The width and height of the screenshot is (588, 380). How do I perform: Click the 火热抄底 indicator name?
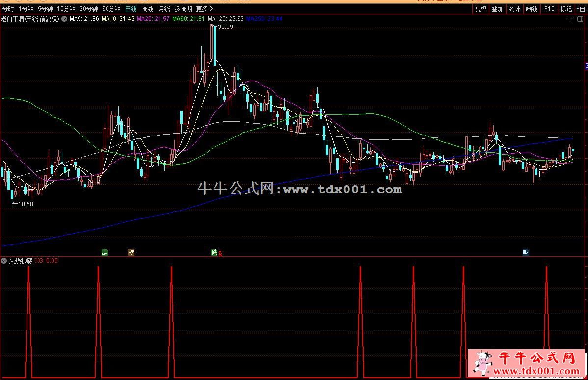[x=21, y=260]
